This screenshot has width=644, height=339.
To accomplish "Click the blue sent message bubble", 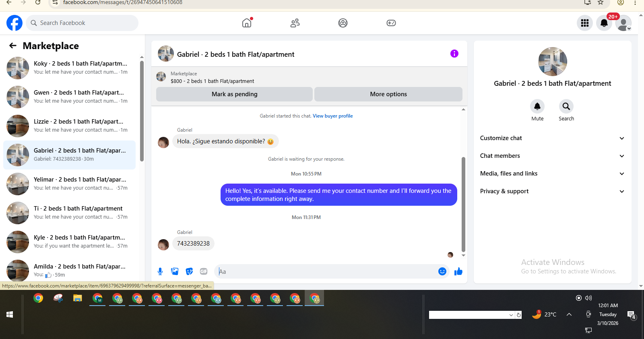I will 339,195.
